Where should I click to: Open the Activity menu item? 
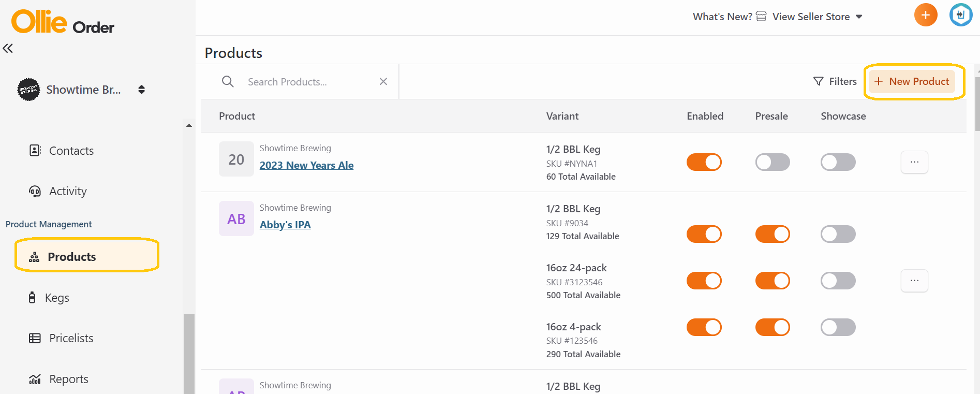tap(68, 191)
